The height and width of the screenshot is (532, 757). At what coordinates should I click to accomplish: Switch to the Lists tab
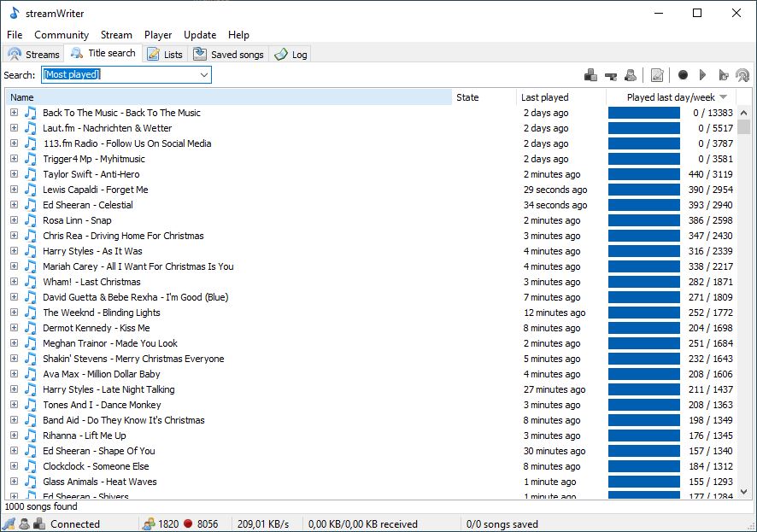tap(165, 54)
